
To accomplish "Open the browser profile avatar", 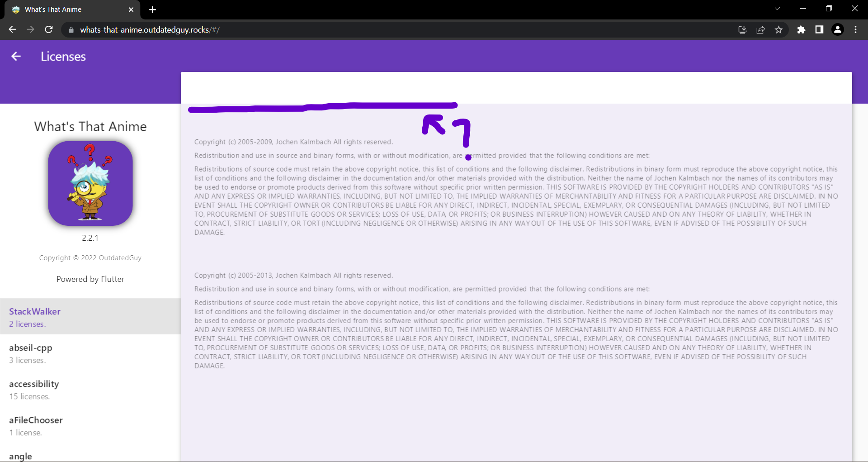I will click(x=838, y=29).
